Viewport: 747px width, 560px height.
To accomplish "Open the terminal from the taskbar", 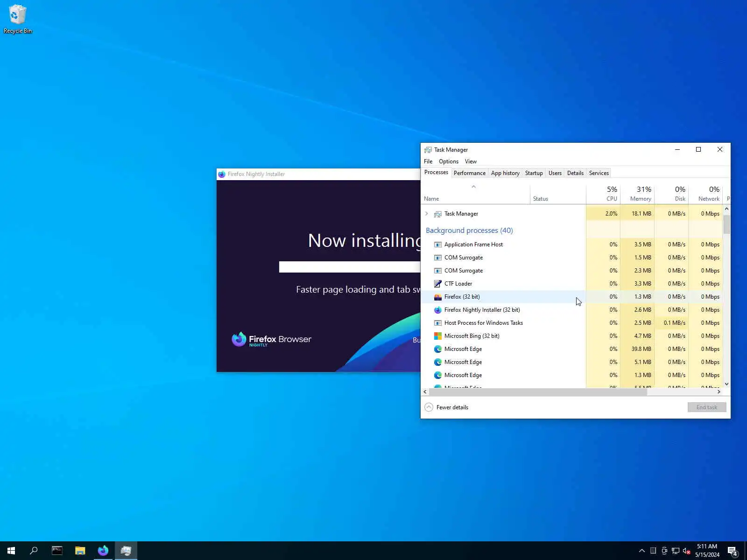I will tap(57, 551).
